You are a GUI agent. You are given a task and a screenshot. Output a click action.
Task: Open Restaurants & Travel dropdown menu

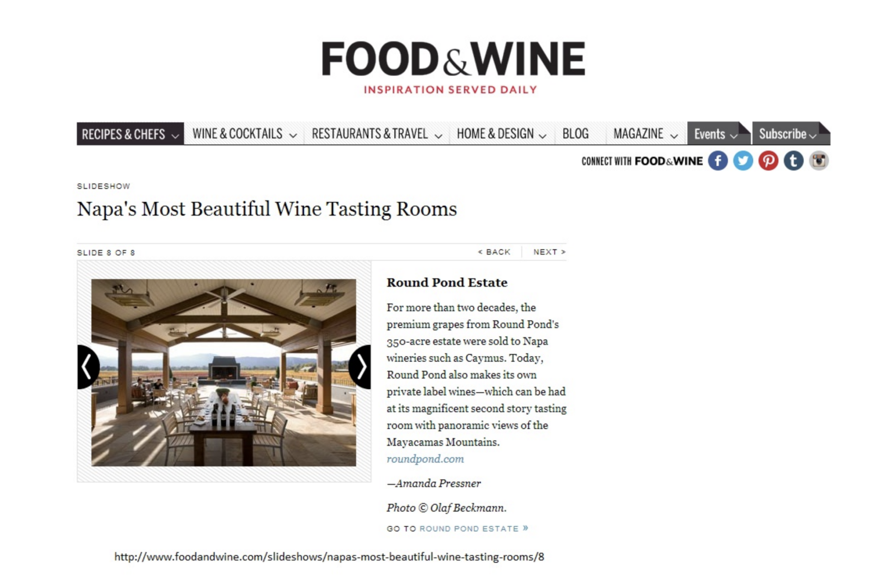point(376,134)
